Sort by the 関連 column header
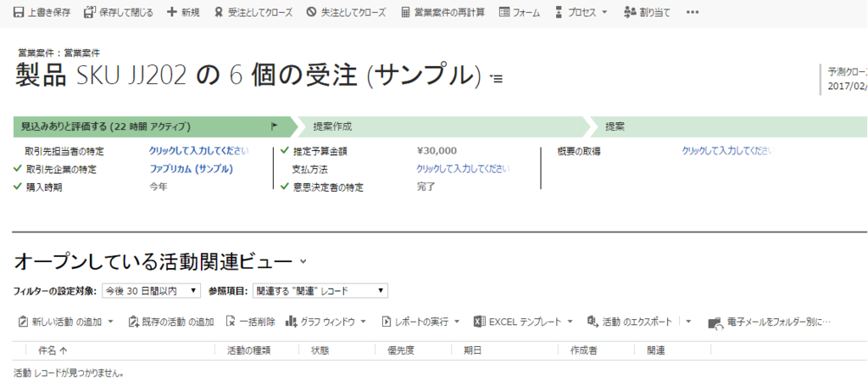Image resolution: width=868 pixels, height=392 pixels. 656,351
